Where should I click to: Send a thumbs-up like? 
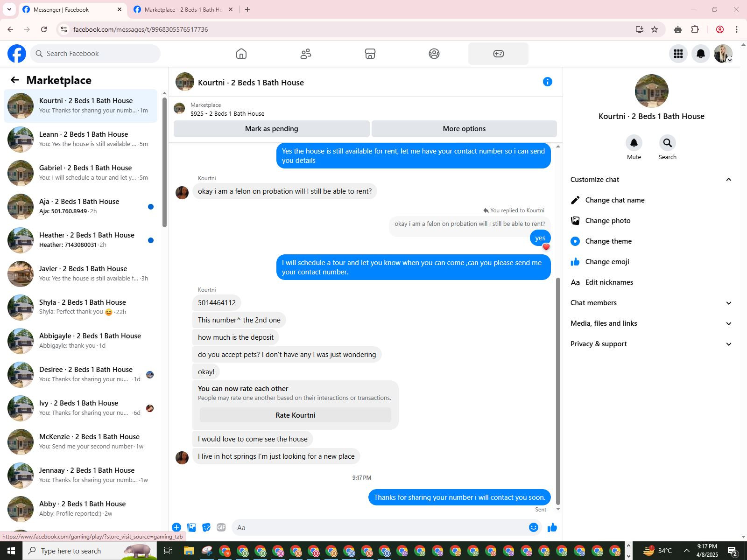[x=552, y=527]
